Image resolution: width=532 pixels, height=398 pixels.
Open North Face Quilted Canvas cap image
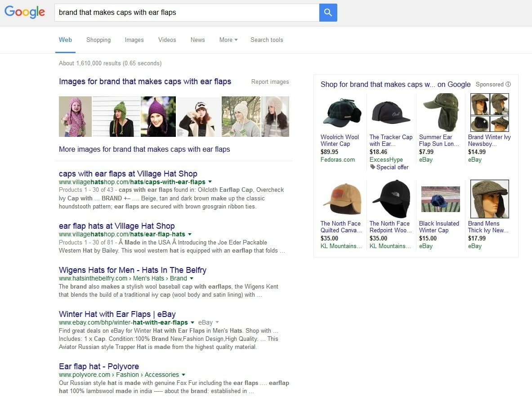(x=342, y=199)
